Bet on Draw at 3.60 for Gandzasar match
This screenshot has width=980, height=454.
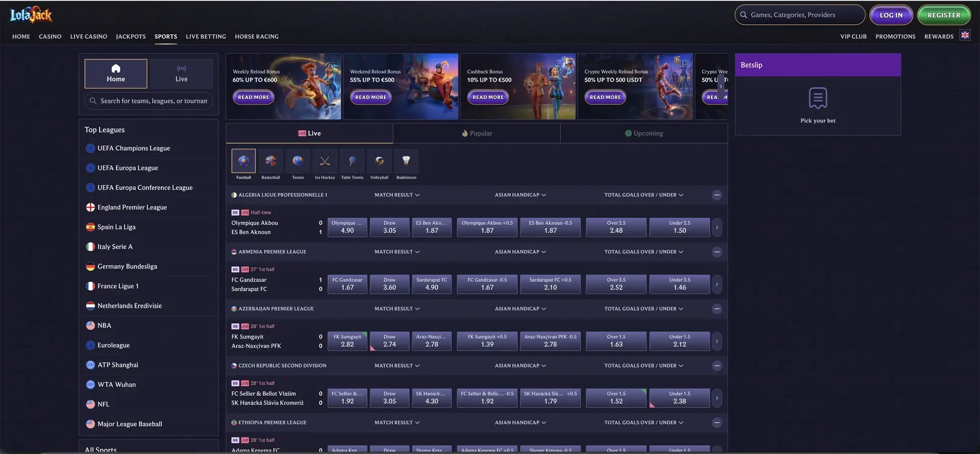pyautogui.click(x=389, y=284)
